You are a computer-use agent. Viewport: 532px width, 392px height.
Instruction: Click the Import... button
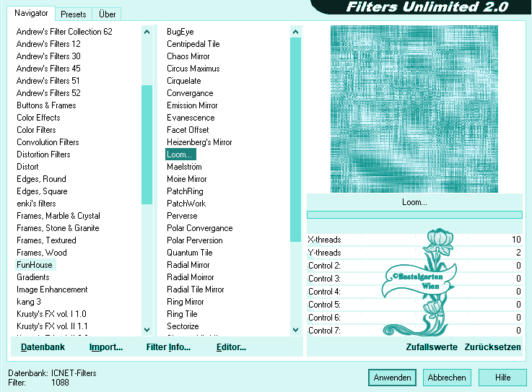pyautogui.click(x=106, y=347)
